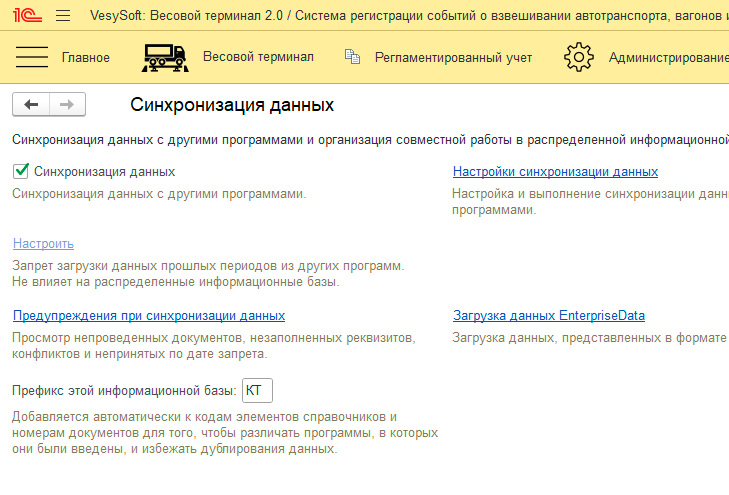Open Загрузка данных EnterpriseData link

point(549,316)
